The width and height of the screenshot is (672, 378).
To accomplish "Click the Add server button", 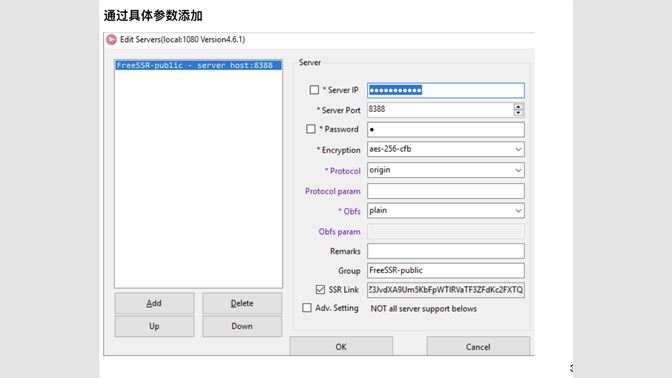I will click(x=154, y=303).
